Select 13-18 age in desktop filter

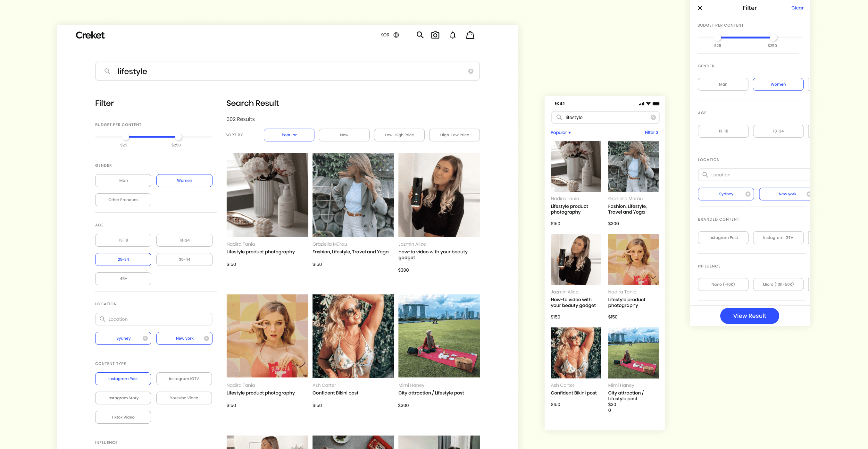[x=123, y=240]
